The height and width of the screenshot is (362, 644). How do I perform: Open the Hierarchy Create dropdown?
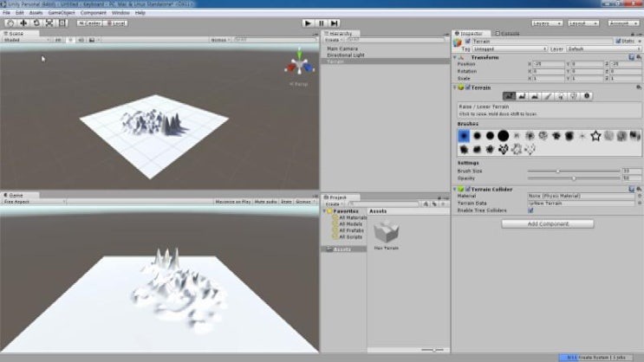(x=333, y=40)
